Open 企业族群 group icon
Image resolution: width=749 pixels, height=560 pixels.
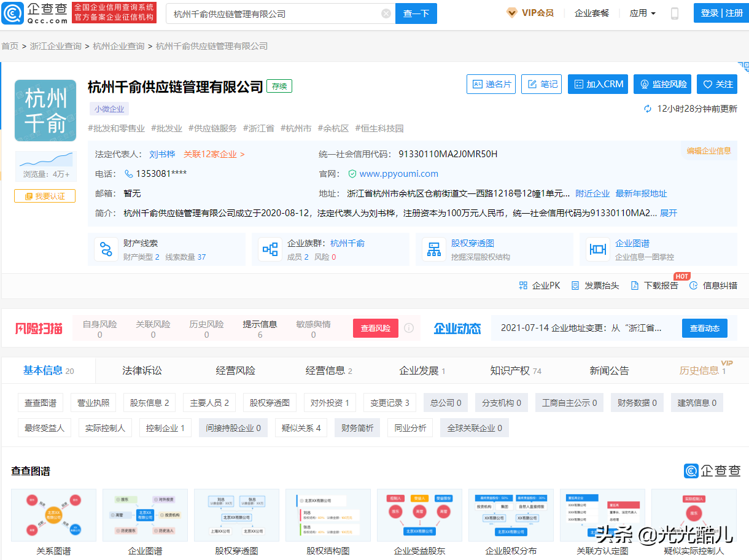coord(270,249)
